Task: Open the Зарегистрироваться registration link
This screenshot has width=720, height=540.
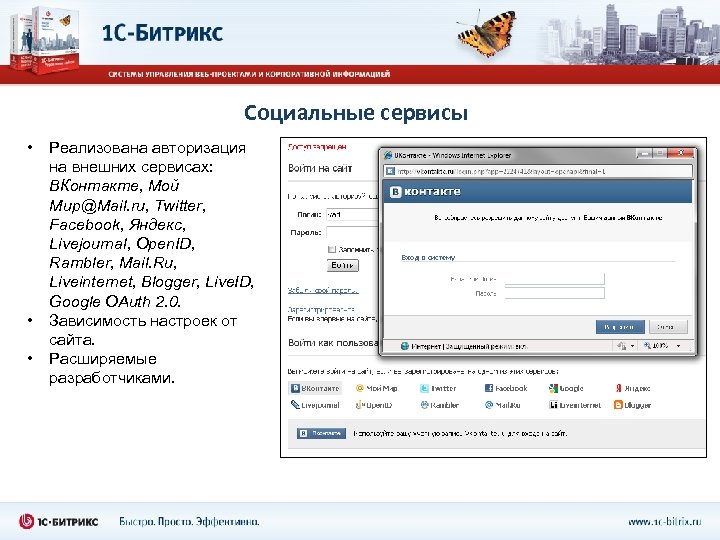Action: pos(321,309)
